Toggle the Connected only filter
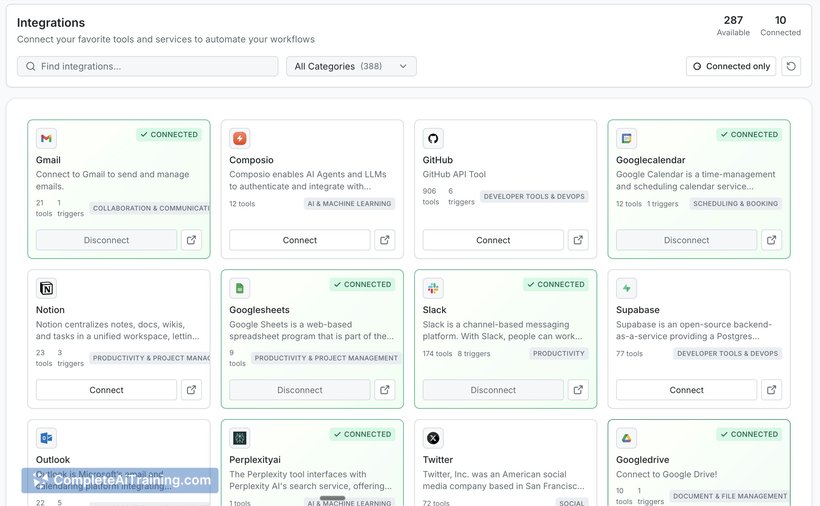The image size is (820, 506). 731,66
